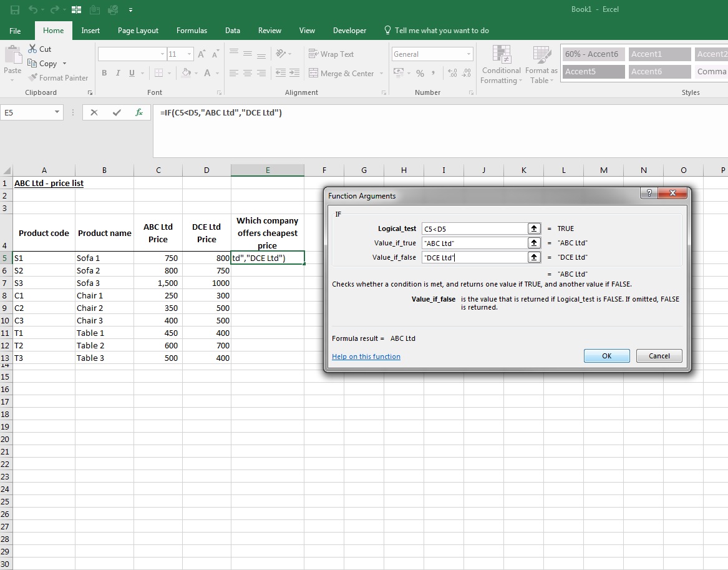Open the Name Box dropdown arrow
The height and width of the screenshot is (570, 728).
pos(57,112)
